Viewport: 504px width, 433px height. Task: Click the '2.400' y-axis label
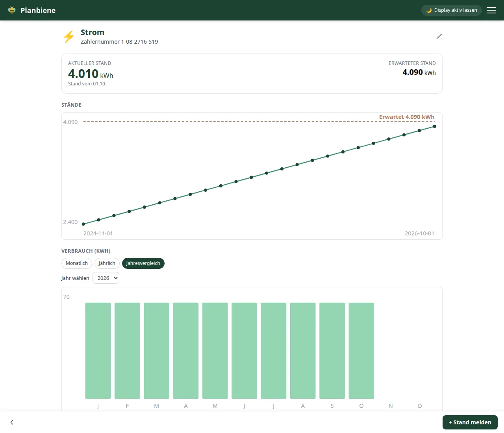70,222
